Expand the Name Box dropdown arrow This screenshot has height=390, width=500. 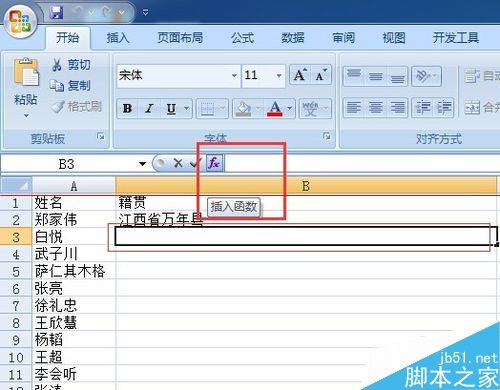point(142,164)
